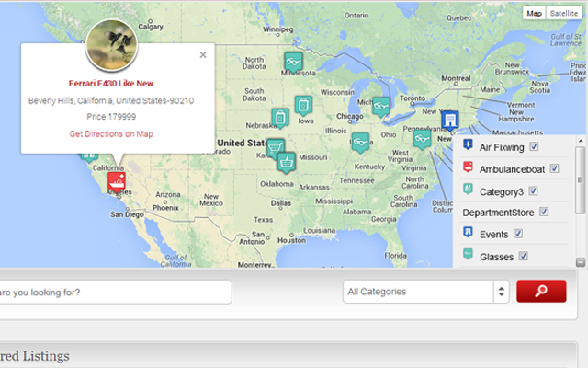Click the Chicago label on map

coord(349,116)
